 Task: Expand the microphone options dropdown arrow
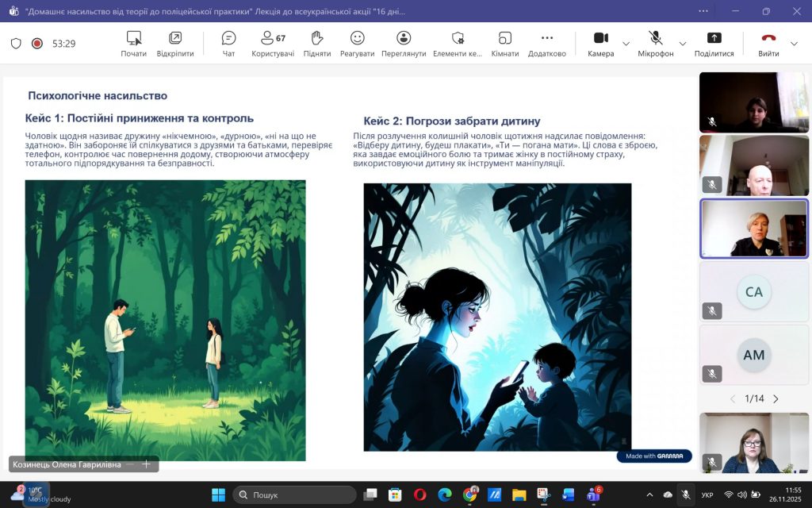(683, 44)
